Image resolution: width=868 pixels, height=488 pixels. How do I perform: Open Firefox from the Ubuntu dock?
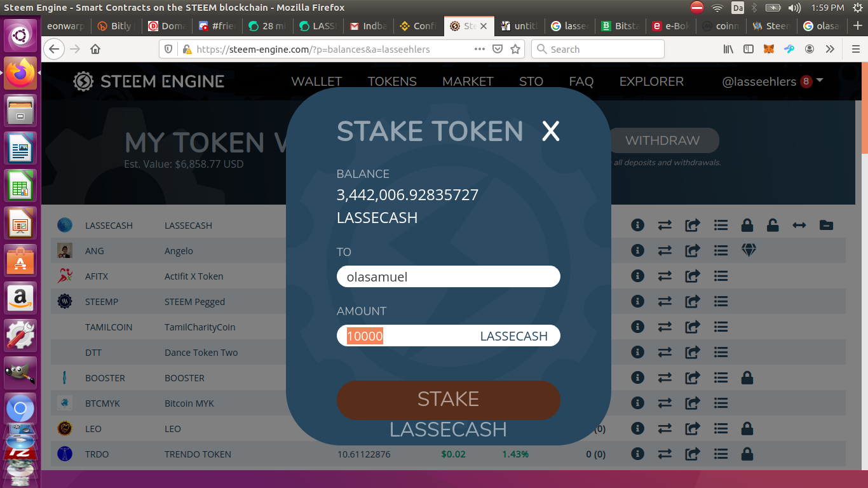(x=20, y=73)
